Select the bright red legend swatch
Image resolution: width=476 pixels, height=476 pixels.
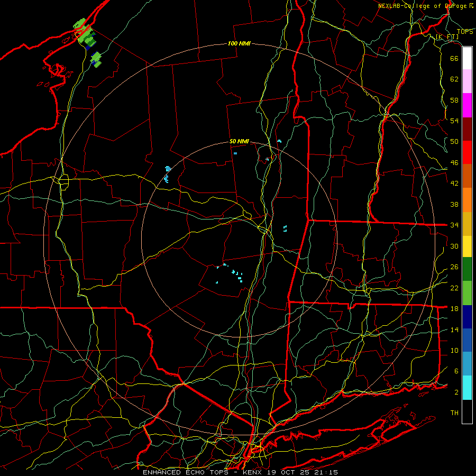coord(467,152)
